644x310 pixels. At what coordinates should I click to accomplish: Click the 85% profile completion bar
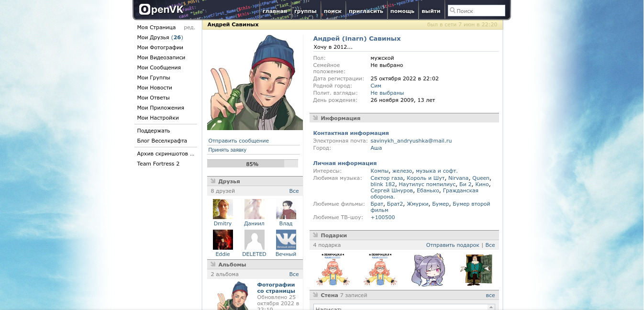[253, 164]
